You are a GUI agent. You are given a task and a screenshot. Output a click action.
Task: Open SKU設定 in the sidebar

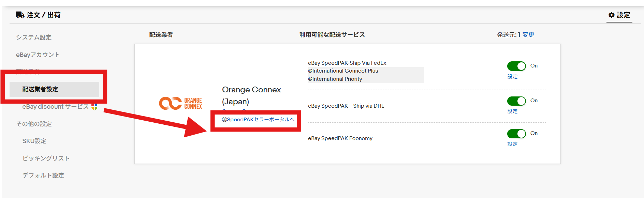click(x=34, y=141)
